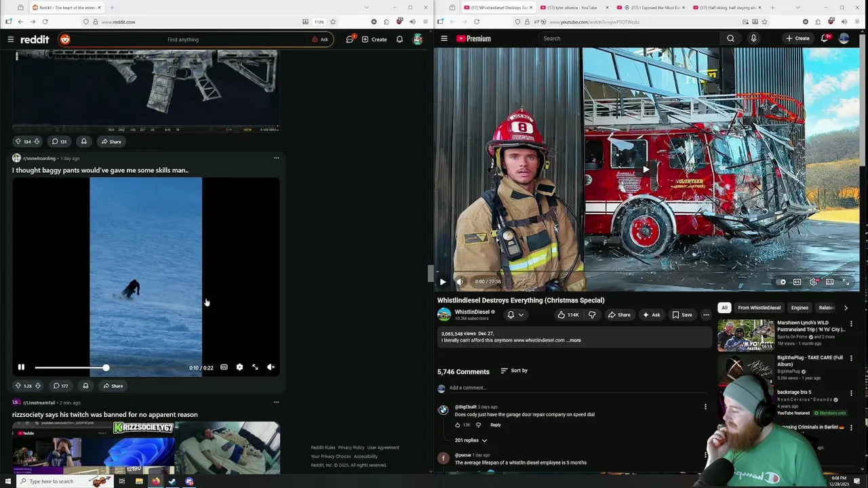The height and width of the screenshot is (488, 868).
Task: Click the Reddit Ask button
Action: 320,39
